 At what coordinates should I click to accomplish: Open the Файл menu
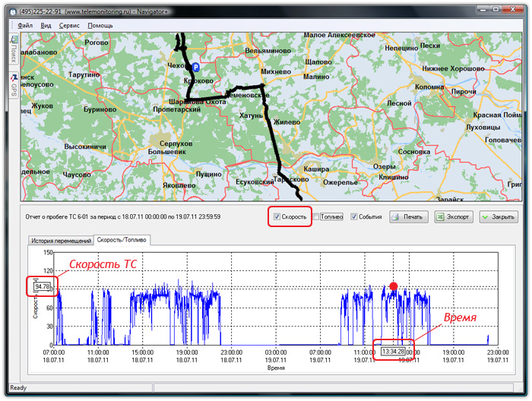pyautogui.click(x=24, y=26)
